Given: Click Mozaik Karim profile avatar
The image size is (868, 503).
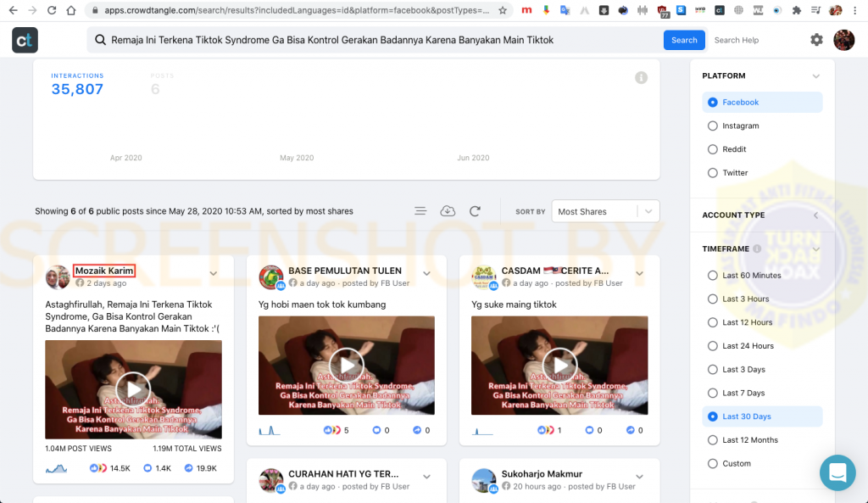Looking at the screenshot, I should [x=58, y=277].
